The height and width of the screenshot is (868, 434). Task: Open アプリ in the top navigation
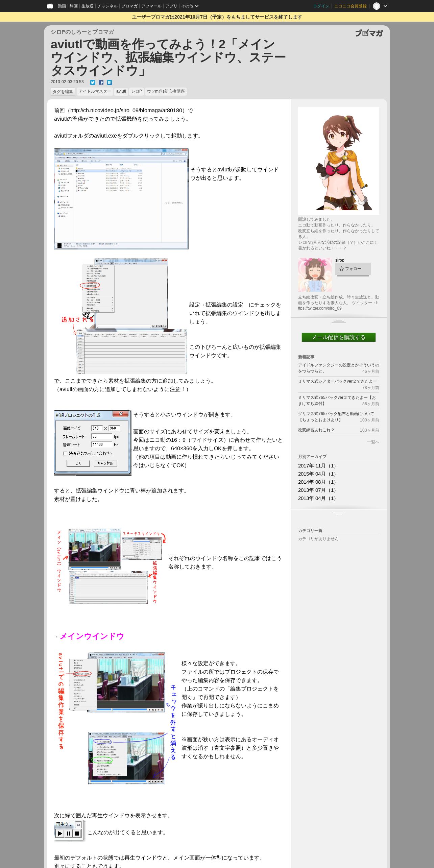coord(171,6)
